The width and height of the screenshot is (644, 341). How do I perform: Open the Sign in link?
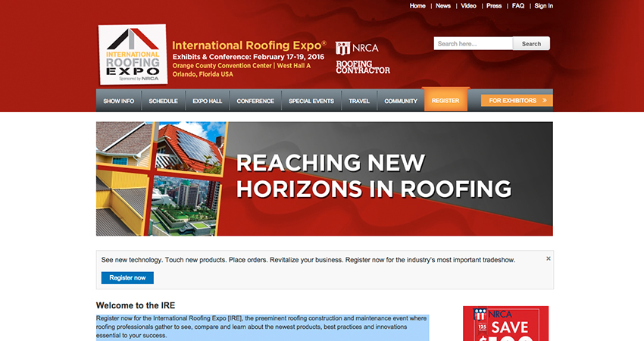pyautogui.click(x=543, y=6)
